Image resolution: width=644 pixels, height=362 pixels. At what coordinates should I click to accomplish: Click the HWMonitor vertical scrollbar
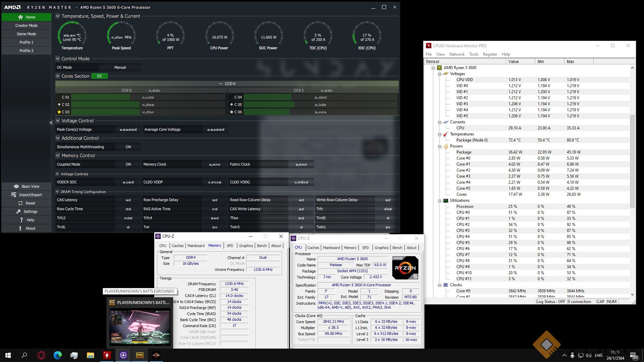(632, 161)
